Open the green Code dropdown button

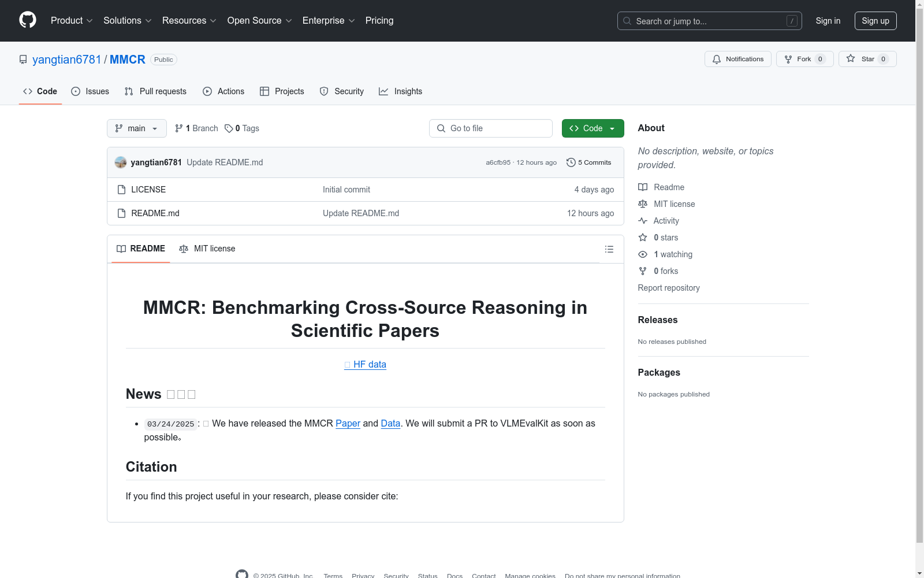[593, 128]
